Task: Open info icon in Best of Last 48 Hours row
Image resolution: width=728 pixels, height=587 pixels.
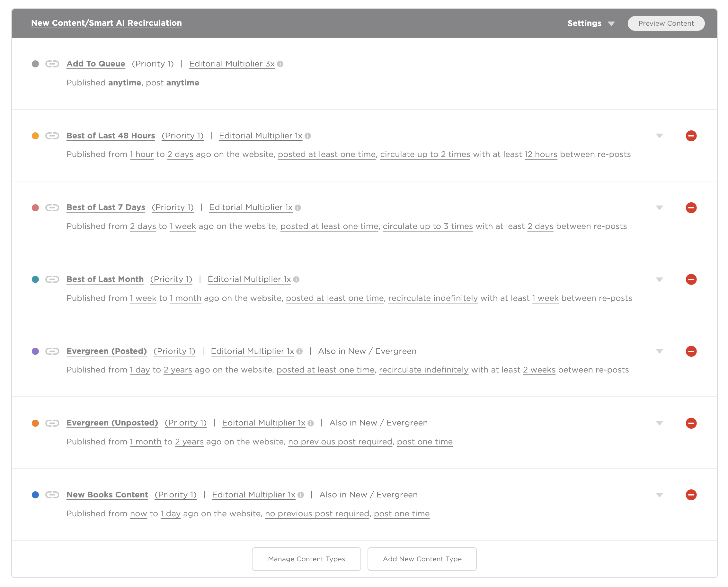Action: coord(307,136)
